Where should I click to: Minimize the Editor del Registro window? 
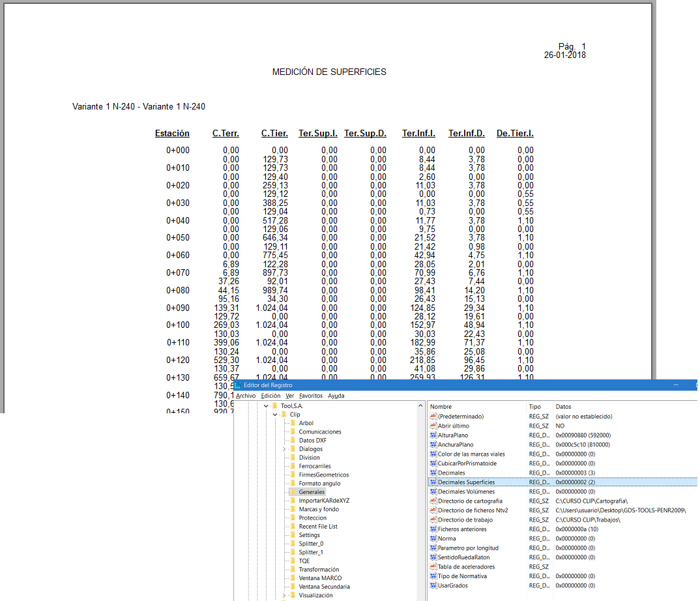pos(676,385)
